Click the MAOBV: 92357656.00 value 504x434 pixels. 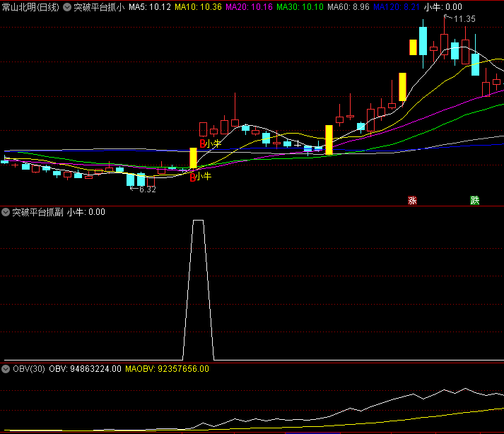tap(167, 369)
